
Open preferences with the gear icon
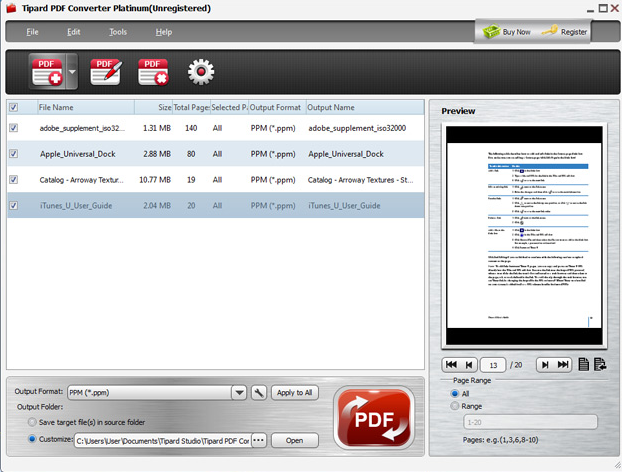pos(201,72)
